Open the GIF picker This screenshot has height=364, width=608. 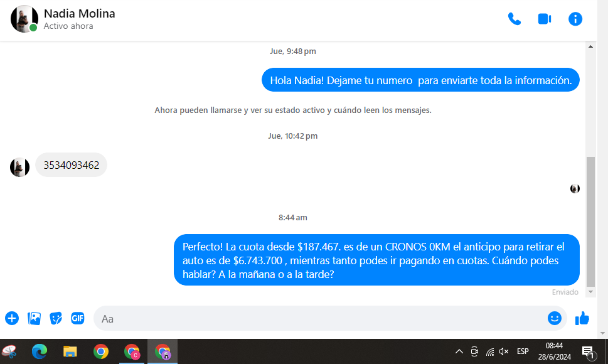click(78, 318)
